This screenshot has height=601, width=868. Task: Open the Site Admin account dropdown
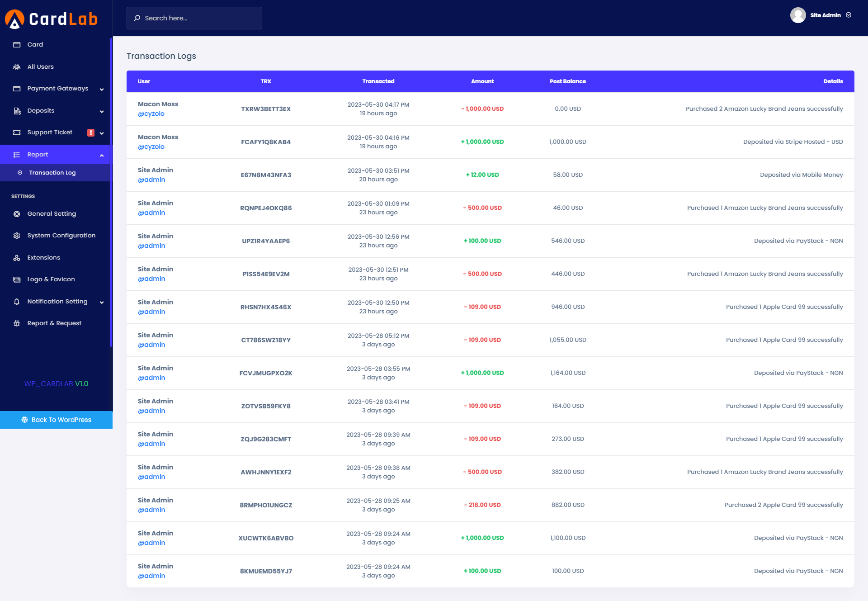[x=849, y=15]
